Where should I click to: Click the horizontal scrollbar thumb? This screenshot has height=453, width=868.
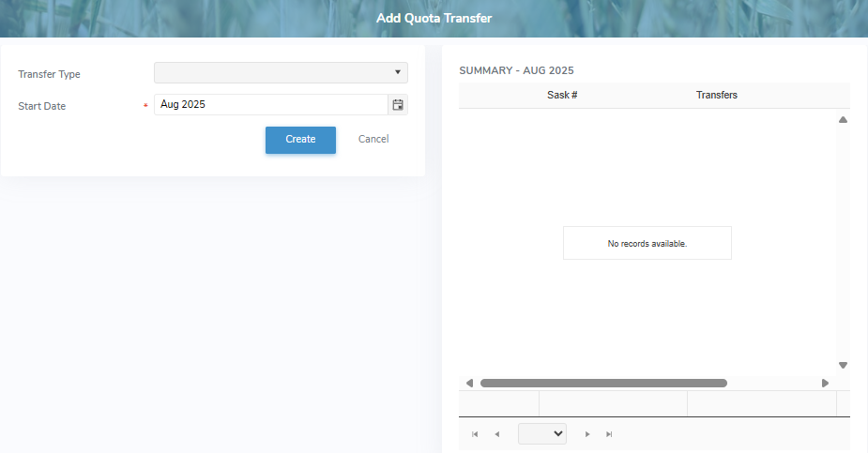tap(603, 383)
